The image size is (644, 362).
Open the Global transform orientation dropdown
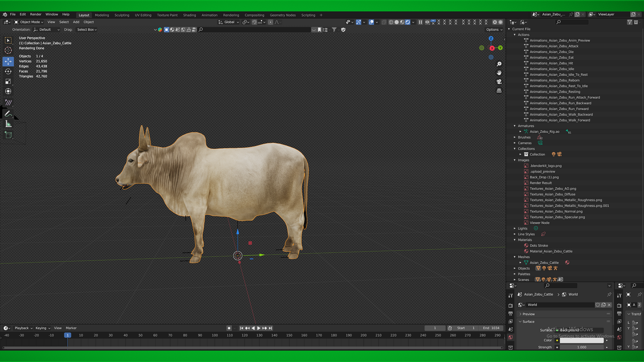click(x=229, y=22)
